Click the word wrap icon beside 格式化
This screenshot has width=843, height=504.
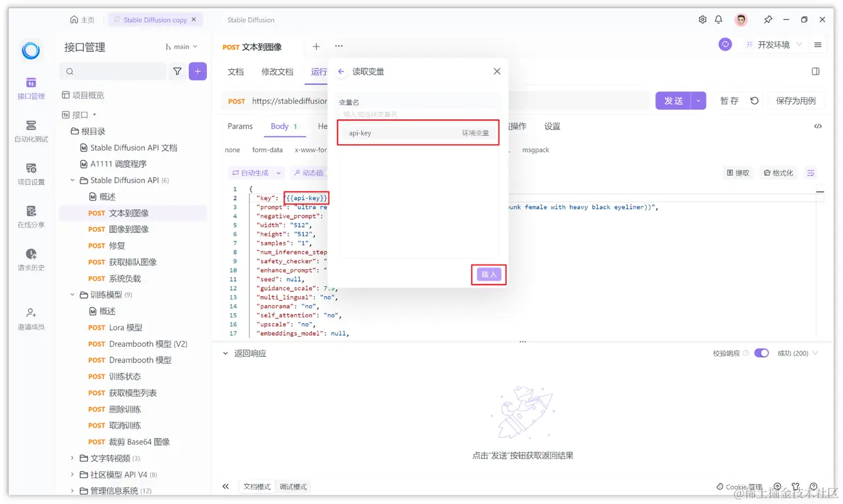point(811,173)
